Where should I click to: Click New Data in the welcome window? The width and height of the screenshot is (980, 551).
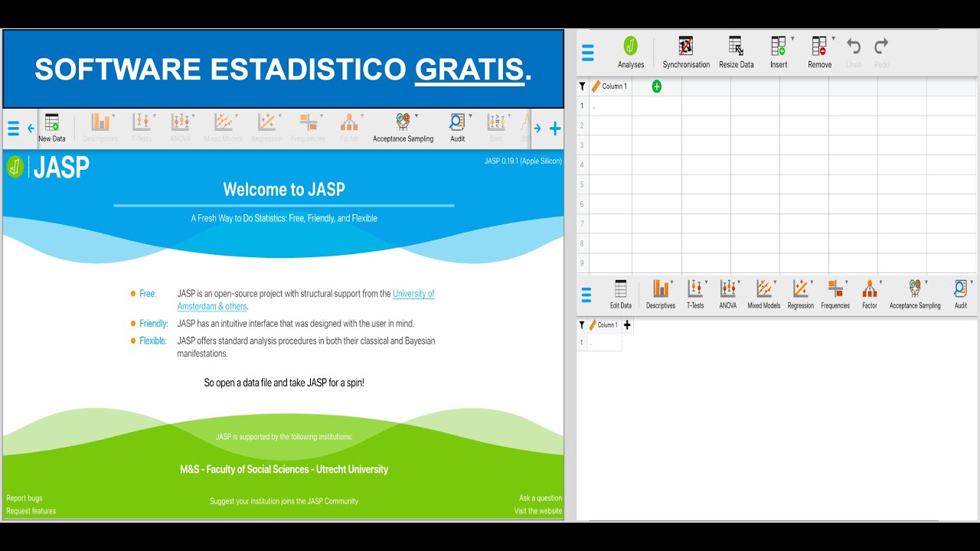[x=52, y=128]
